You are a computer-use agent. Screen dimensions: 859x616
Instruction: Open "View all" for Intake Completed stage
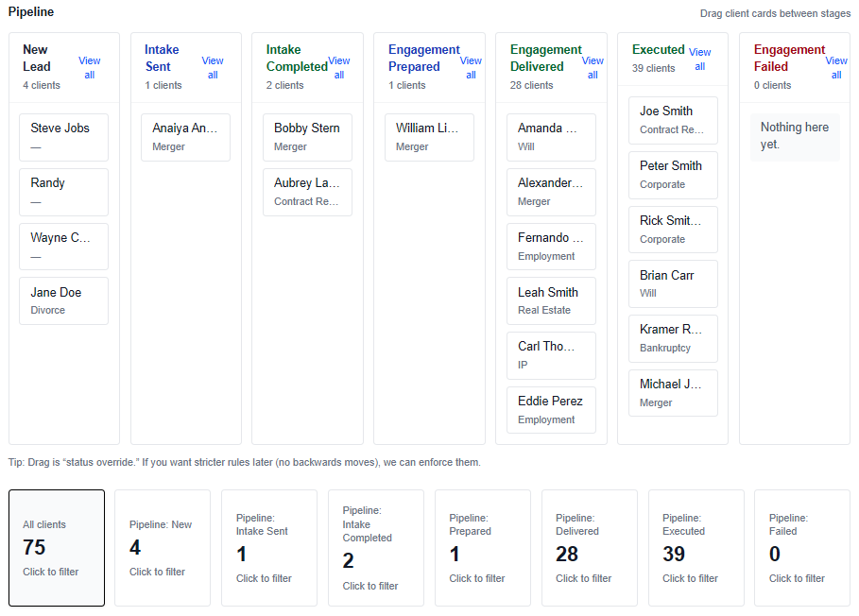[x=338, y=66]
